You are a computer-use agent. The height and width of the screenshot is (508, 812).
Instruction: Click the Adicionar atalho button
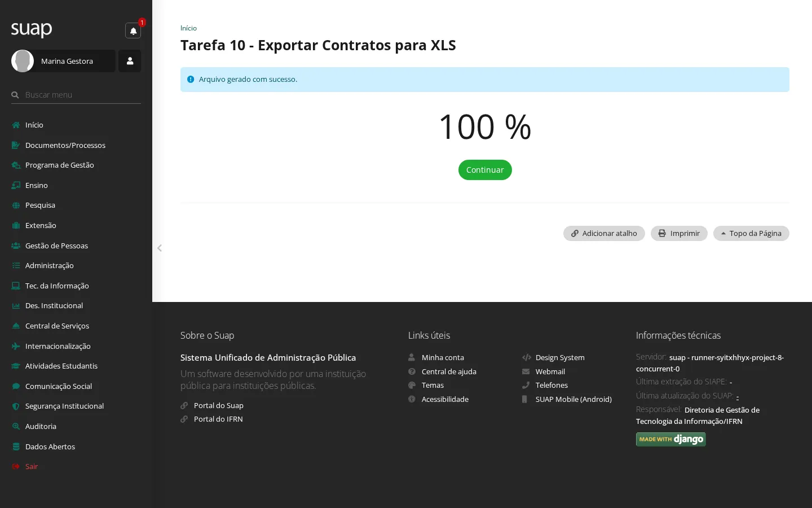point(604,234)
